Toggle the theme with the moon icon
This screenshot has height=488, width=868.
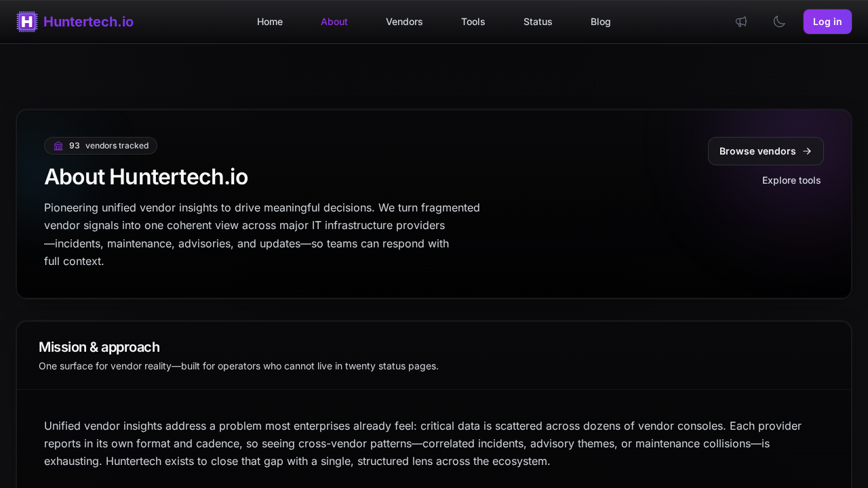(x=779, y=22)
